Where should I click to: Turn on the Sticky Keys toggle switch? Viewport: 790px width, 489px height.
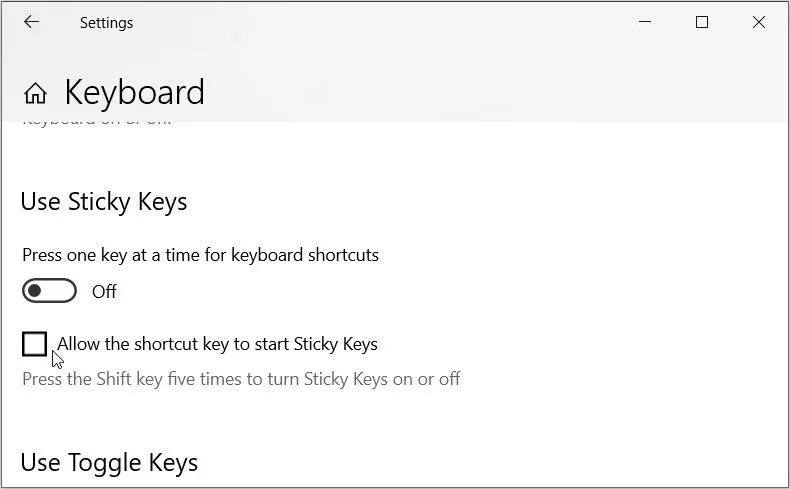49,291
